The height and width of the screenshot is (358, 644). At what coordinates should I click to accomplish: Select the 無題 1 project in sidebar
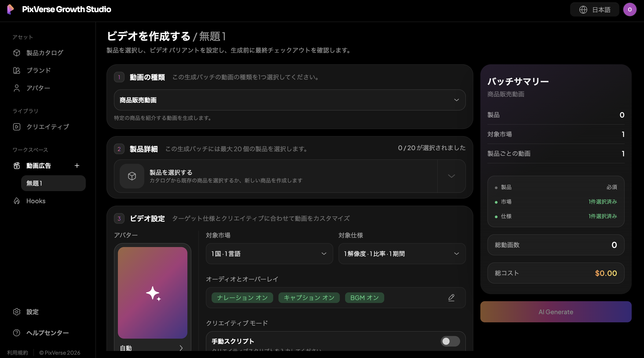[53, 183]
